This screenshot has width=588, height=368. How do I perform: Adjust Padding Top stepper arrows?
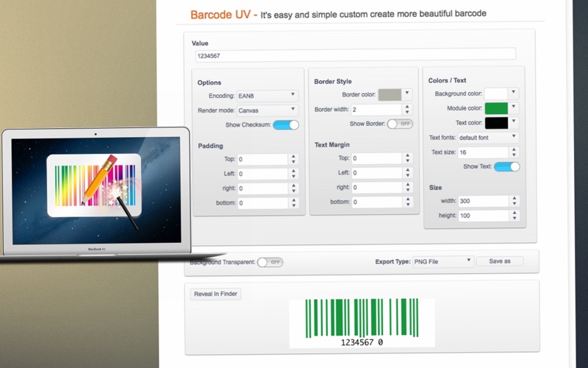tap(293, 159)
